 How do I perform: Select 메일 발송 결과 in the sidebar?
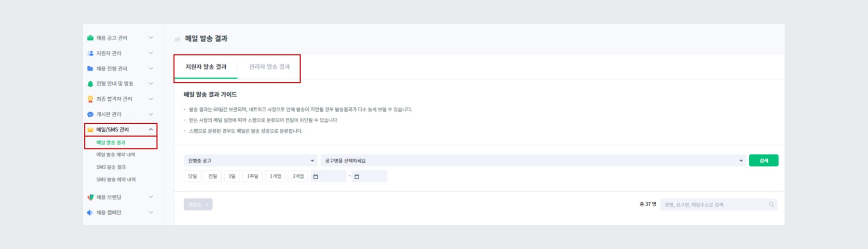click(x=111, y=143)
